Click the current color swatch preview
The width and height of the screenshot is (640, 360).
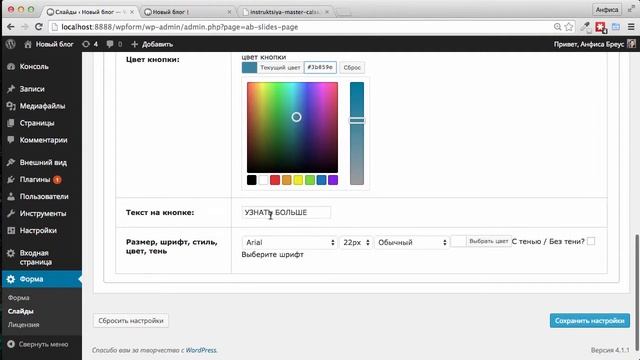click(249, 68)
